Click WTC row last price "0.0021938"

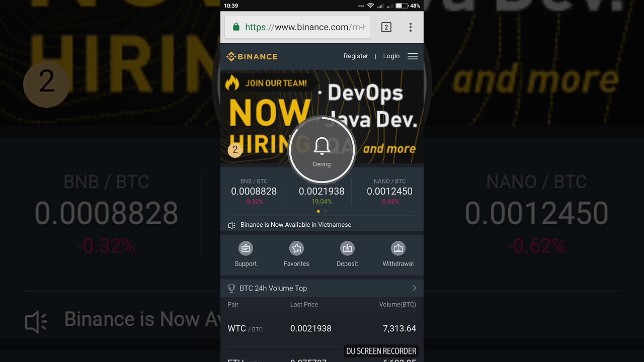pos(310,329)
